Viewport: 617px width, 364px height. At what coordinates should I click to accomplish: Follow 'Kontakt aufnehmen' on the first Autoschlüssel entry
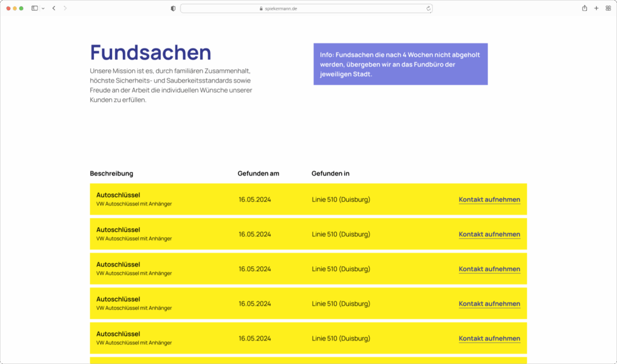coord(489,199)
